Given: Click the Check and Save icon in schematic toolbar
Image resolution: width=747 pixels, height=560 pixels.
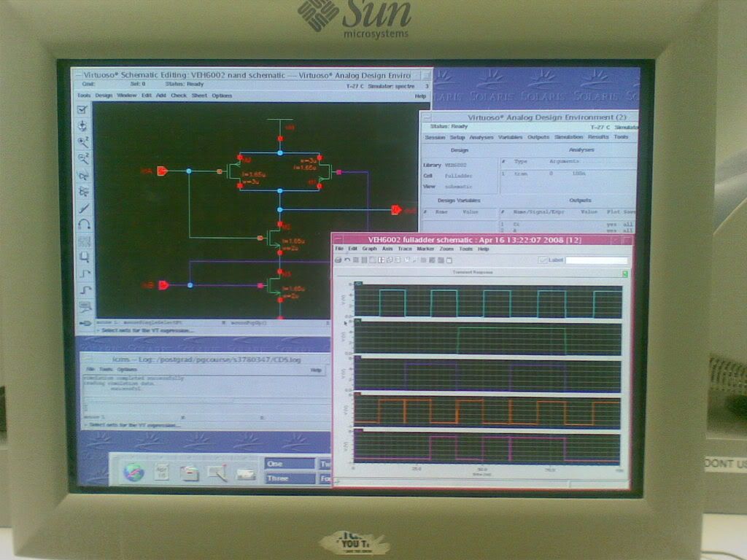Looking at the screenshot, I should [83, 109].
